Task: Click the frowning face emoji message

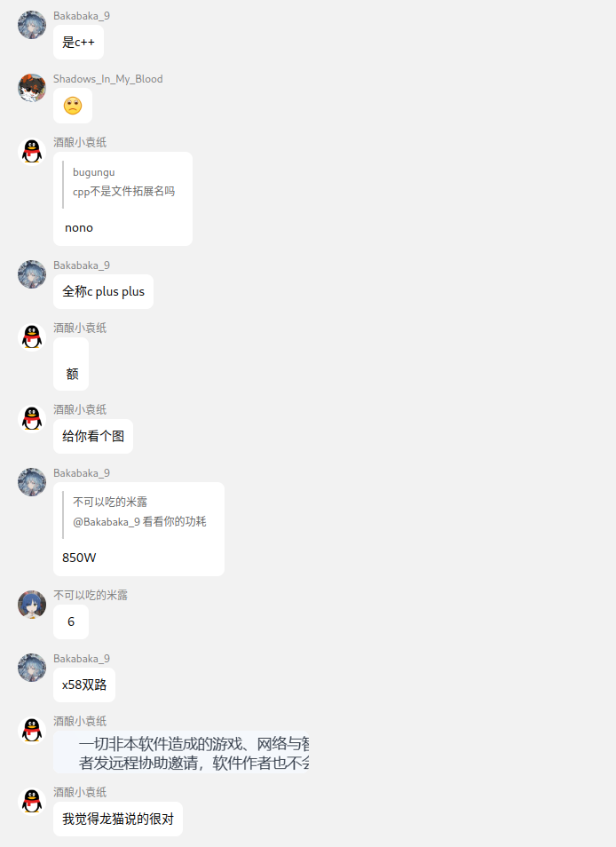Action: click(73, 106)
